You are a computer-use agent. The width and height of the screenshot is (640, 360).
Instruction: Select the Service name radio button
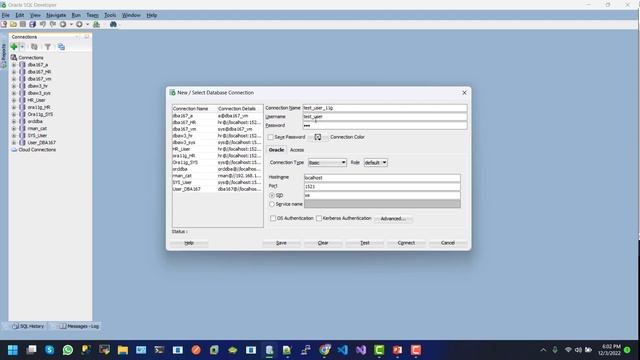(272, 204)
